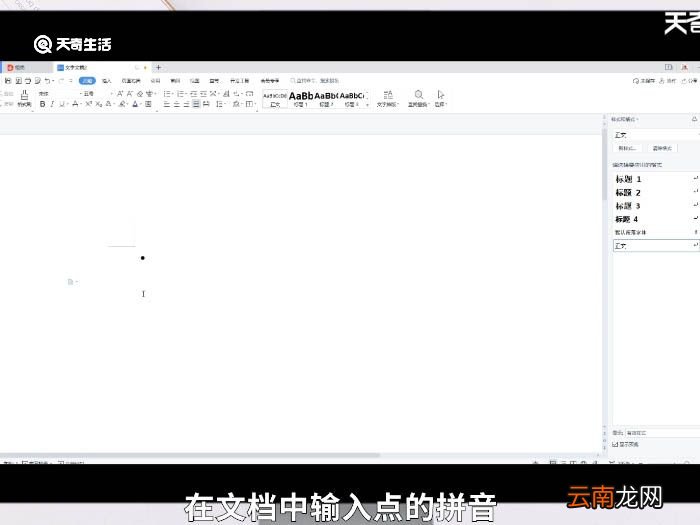The image size is (700, 525).
Task: Click the Clear Formatting eraser icon
Action: tap(140, 94)
